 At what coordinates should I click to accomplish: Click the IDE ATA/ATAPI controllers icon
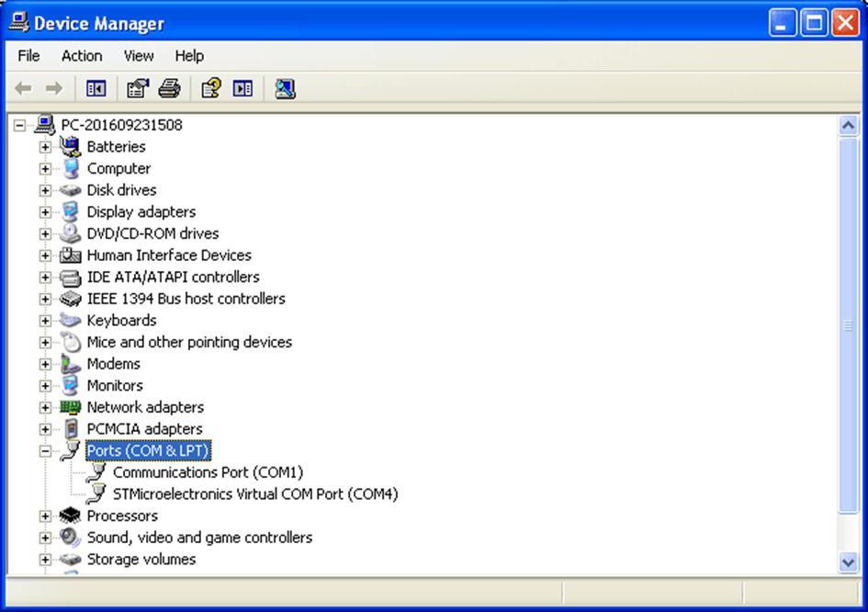tap(71, 277)
